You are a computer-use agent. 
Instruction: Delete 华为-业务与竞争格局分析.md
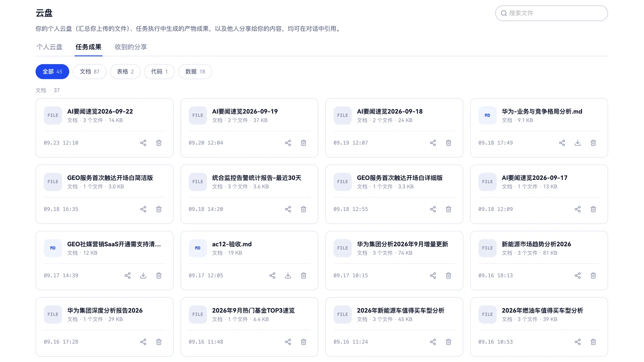click(593, 143)
